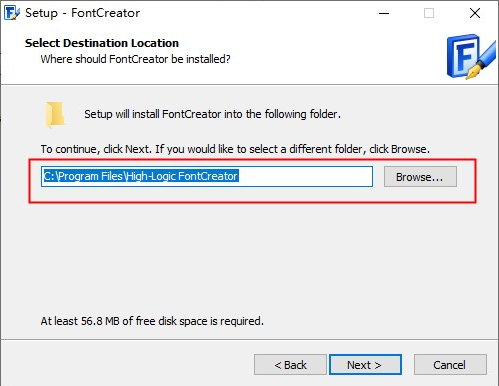Click the "Setup will install FontCreator" message
This screenshot has width=499, height=386.
212,114
